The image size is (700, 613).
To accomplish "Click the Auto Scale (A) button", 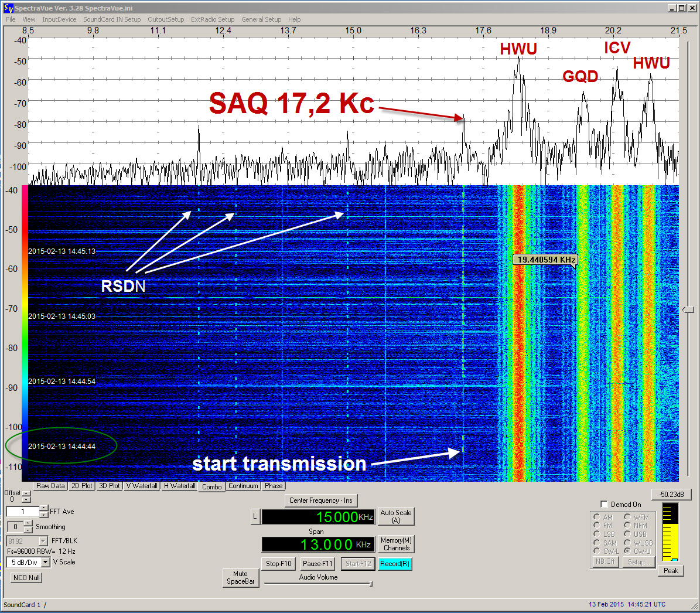I will point(396,516).
